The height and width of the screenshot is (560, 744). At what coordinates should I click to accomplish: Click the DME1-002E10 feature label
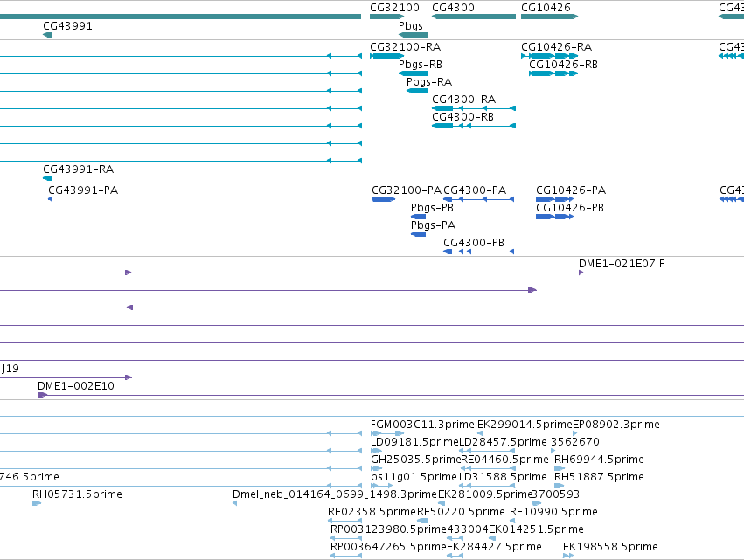[x=76, y=386]
